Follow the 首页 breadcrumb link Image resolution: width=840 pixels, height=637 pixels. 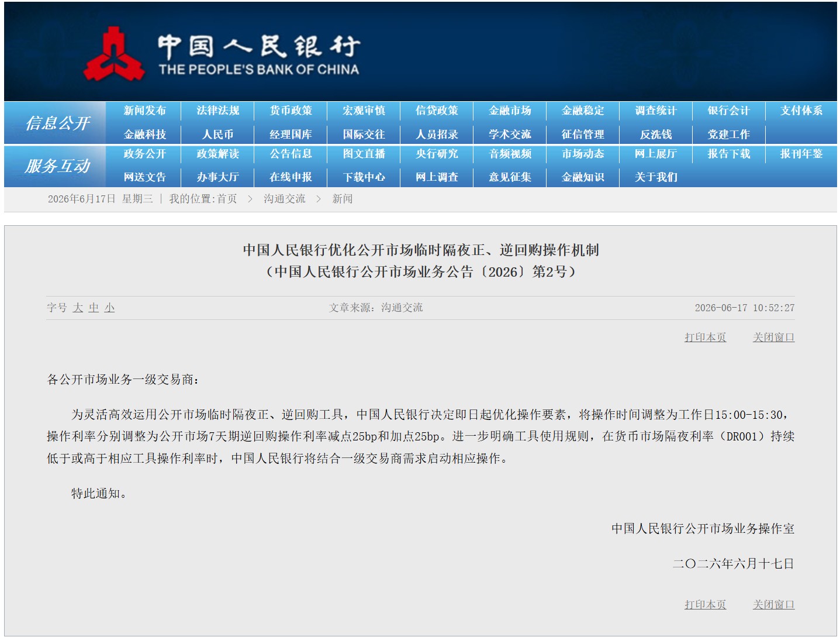227,199
